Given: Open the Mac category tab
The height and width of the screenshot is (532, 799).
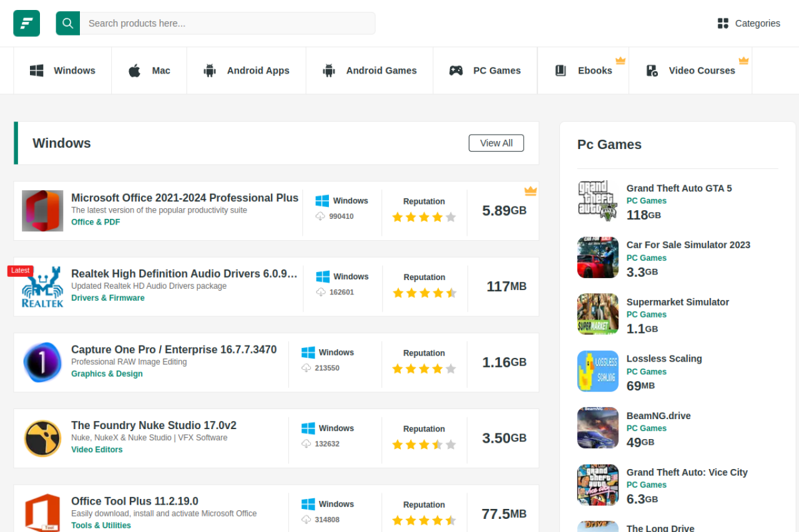Looking at the screenshot, I should pos(149,70).
